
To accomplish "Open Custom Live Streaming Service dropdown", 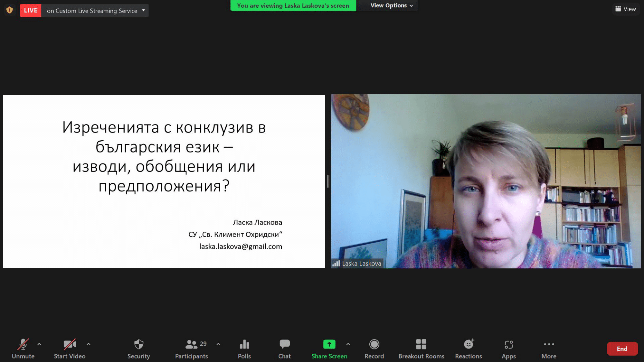I will [144, 10].
